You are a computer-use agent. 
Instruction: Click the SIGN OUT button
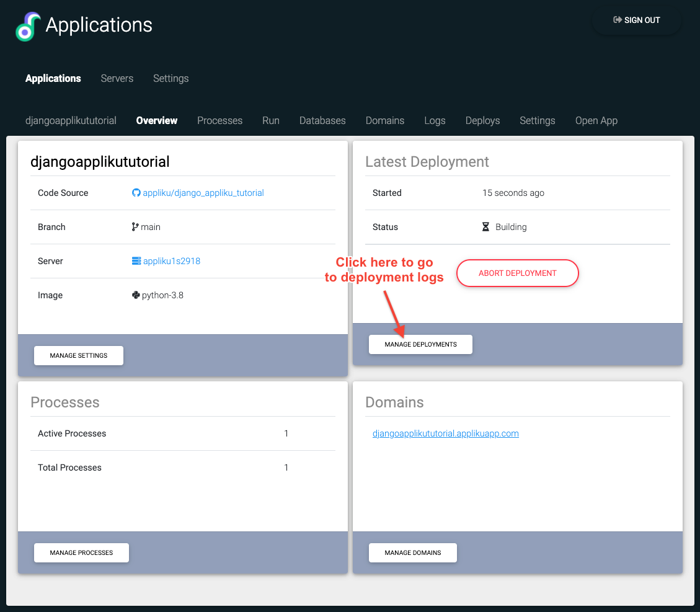637,20
